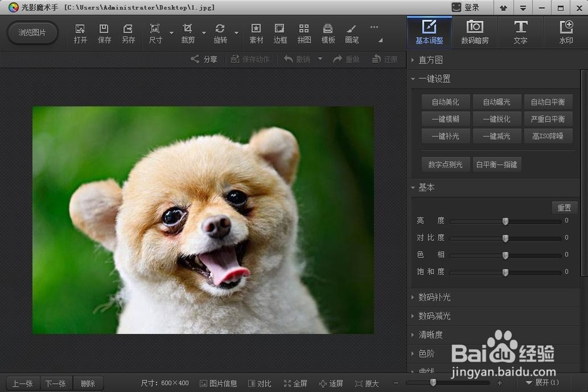This screenshot has width=588, height=392.
Task: Click the 分享 share icon
Action: click(204, 59)
